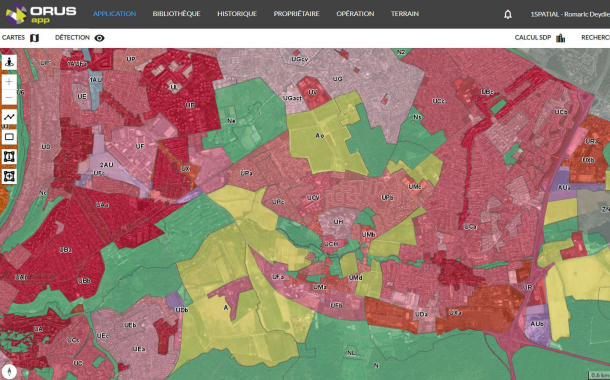This screenshot has height=380, width=610.
Task: Click the UMb zone label
Action: click(368, 235)
